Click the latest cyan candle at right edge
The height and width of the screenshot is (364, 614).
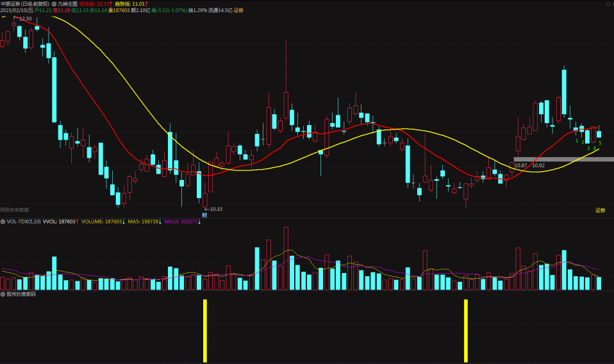[x=599, y=134]
